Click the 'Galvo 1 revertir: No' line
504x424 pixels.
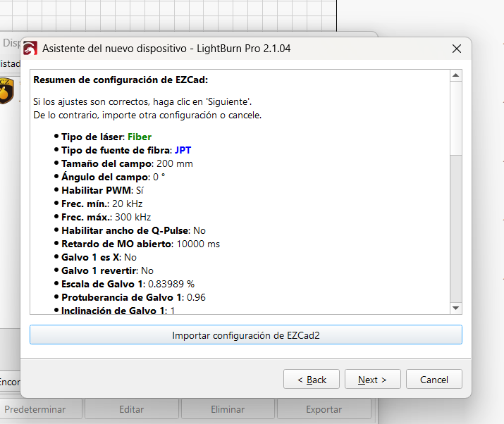click(107, 270)
